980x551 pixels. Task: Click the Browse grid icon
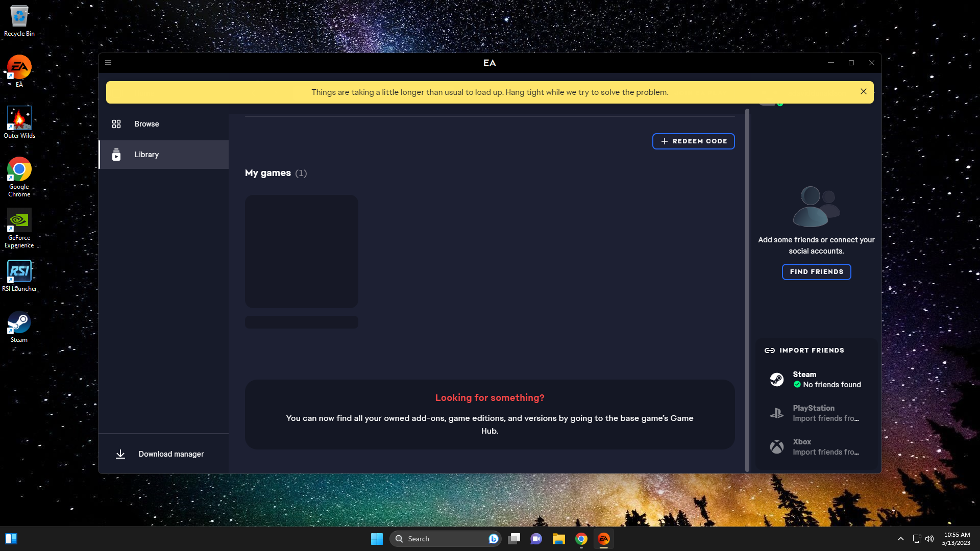[x=116, y=124]
